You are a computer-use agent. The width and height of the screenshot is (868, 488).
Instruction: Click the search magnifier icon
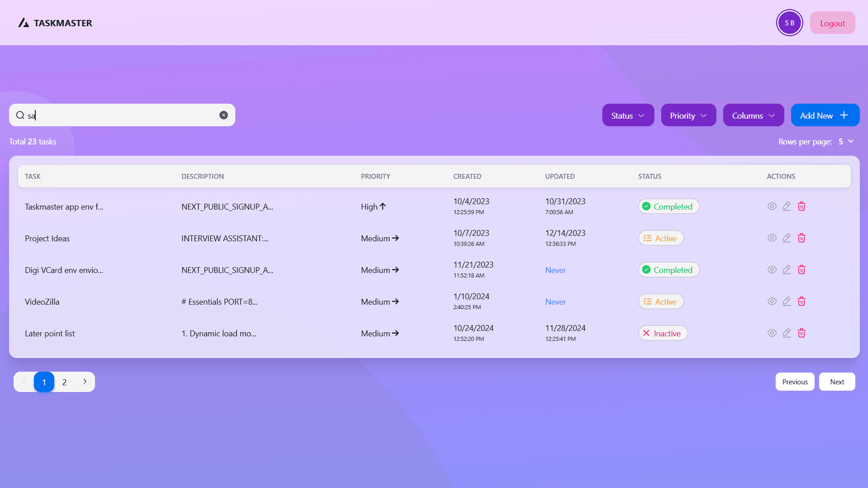pos(20,115)
